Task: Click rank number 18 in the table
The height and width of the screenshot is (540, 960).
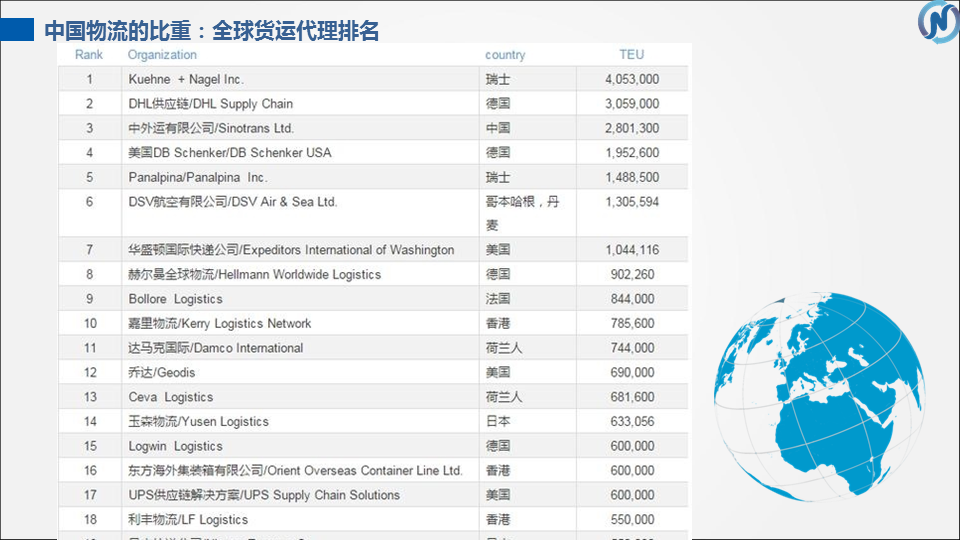Action: click(90, 519)
